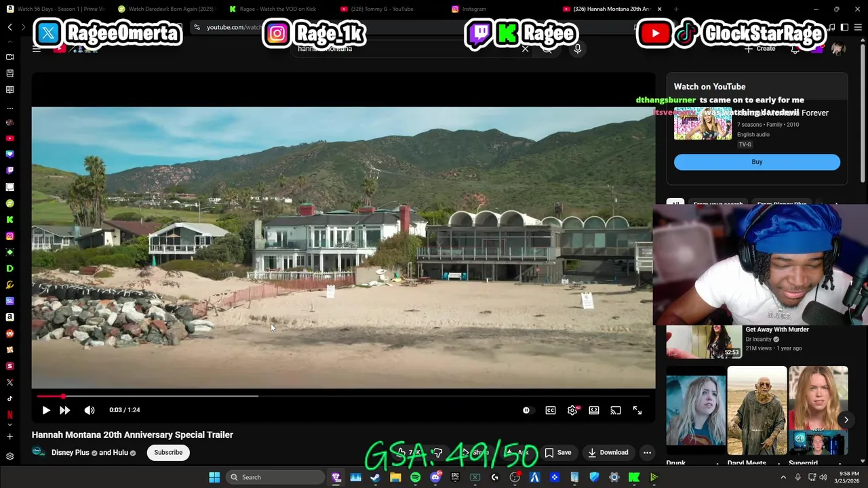Open Amazon in the browser sidebar
The width and height of the screenshot is (868, 488).
coord(9,317)
